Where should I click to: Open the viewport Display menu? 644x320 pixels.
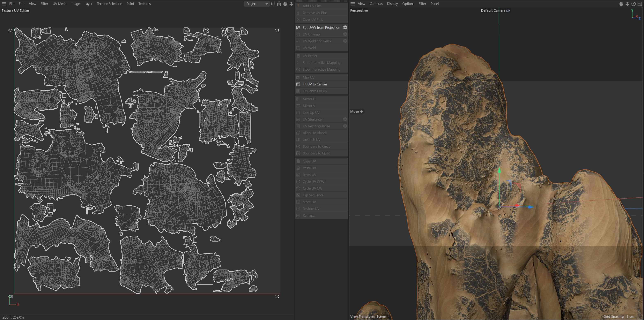[392, 4]
